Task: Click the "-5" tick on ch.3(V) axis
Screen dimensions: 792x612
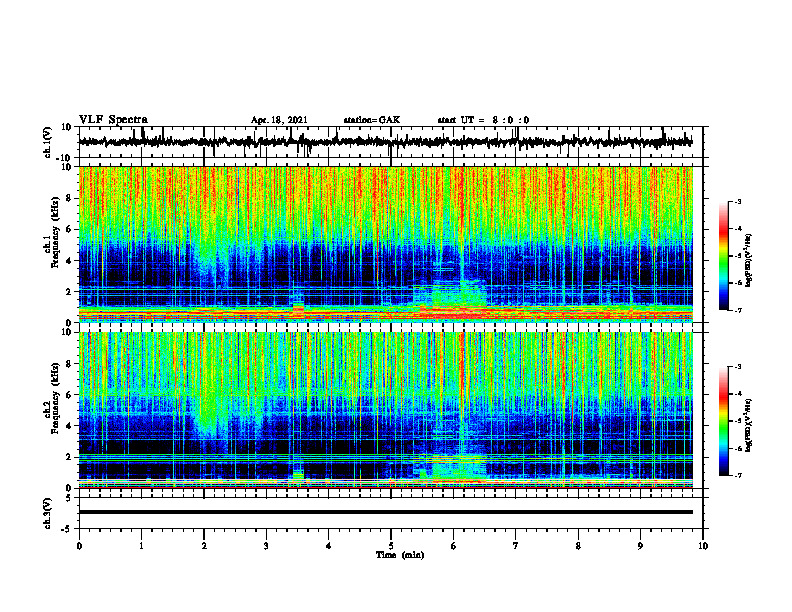Action: [67, 529]
